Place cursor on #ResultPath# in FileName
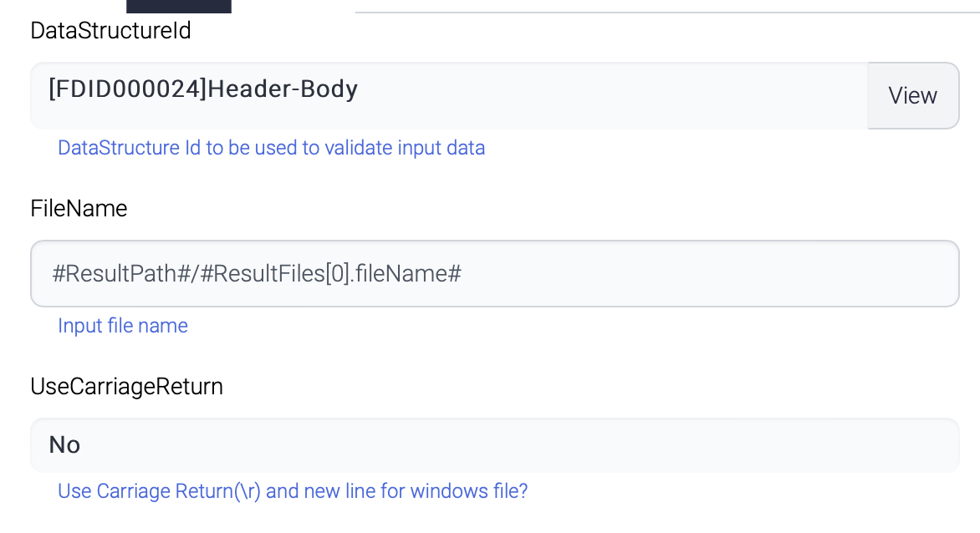980x533 pixels. (115, 274)
